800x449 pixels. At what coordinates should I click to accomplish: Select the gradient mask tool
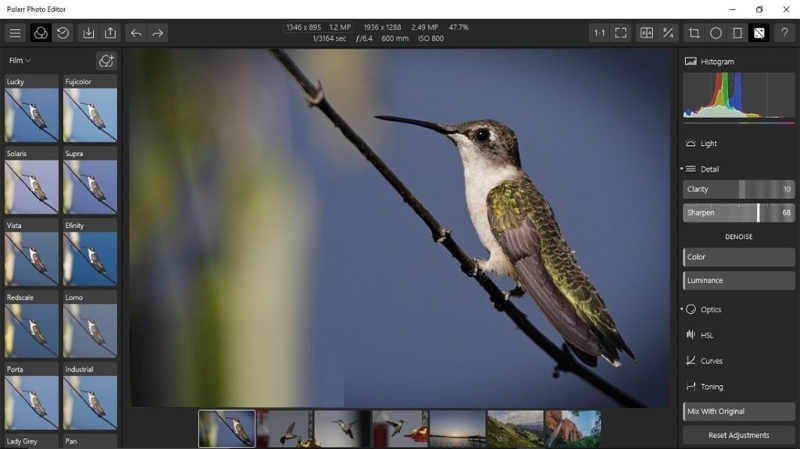point(738,33)
